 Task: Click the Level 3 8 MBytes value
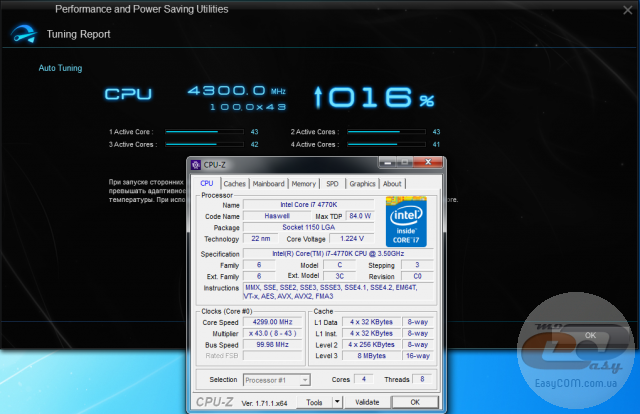coord(371,356)
